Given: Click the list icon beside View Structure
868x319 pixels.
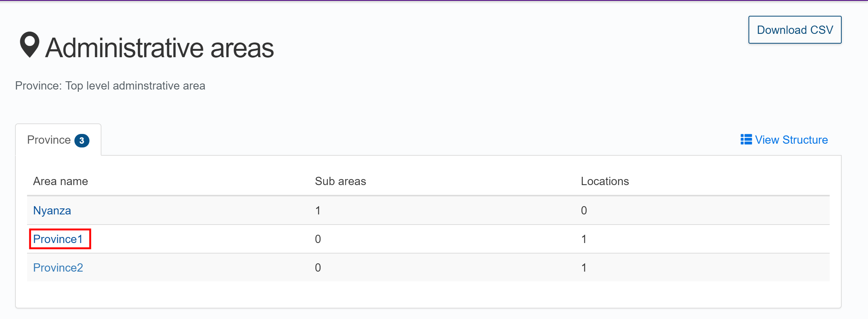Looking at the screenshot, I should click(x=746, y=140).
